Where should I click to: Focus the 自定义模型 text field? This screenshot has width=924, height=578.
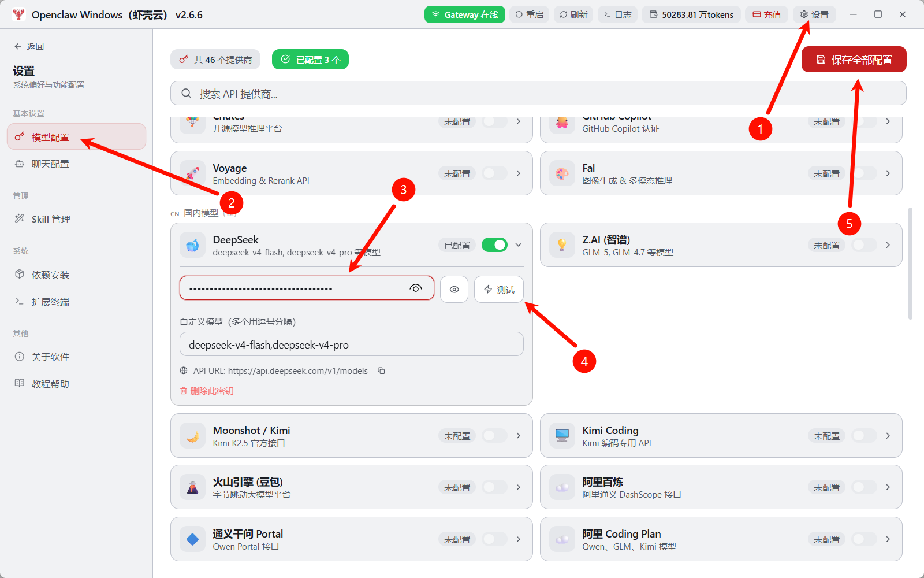351,344
